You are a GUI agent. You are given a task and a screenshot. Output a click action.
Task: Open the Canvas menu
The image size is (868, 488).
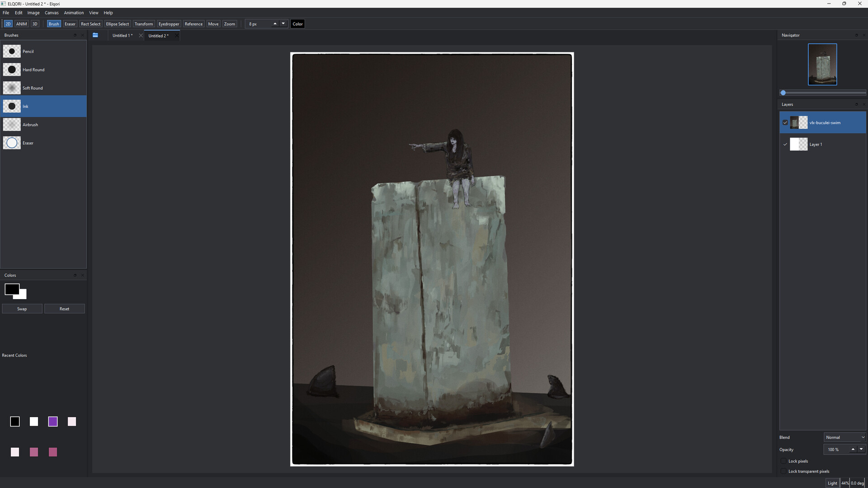pos(52,13)
